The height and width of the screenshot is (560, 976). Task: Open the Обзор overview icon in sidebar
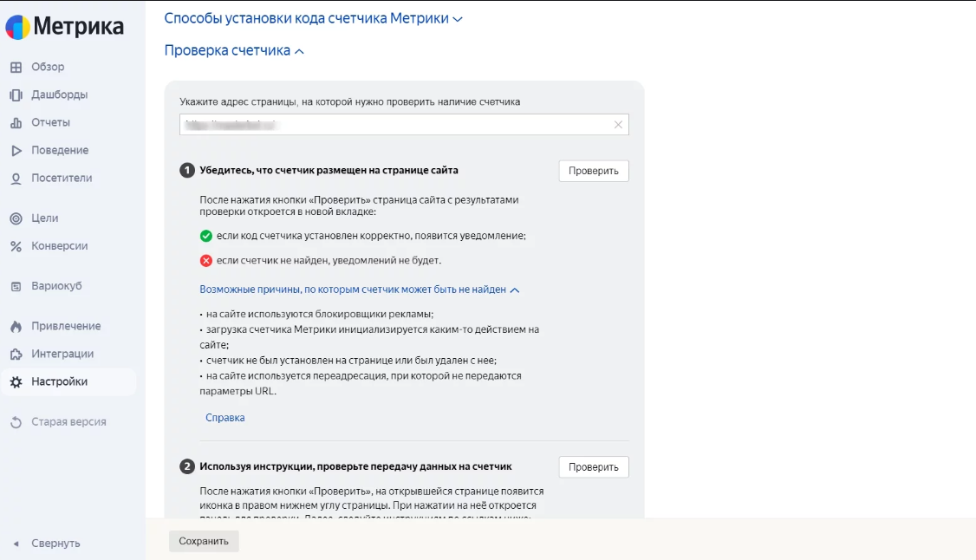click(16, 68)
